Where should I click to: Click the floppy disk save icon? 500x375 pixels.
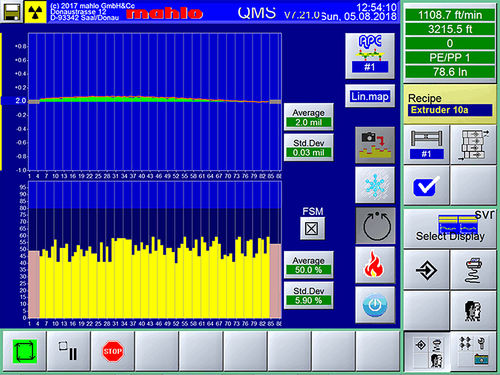[x=12, y=12]
